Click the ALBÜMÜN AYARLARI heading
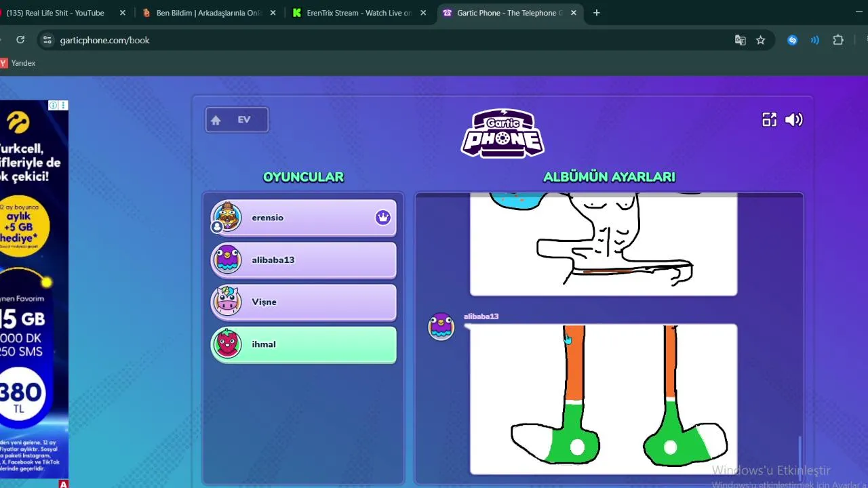The width and height of the screenshot is (868, 488). (x=609, y=177)
